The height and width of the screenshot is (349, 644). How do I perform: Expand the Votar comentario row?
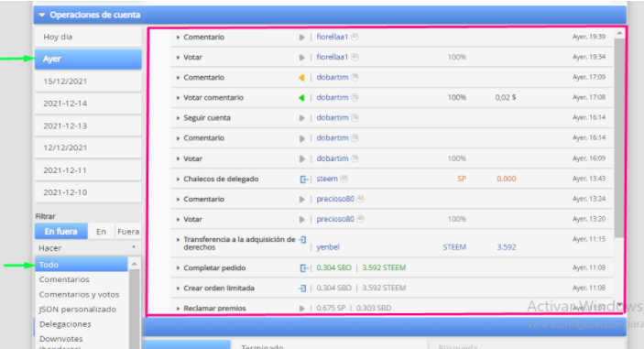coord(178,98)
